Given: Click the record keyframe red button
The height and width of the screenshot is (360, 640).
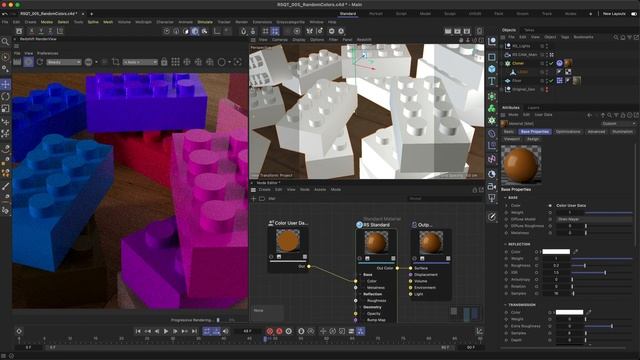Looking at the screenshot, I should tap(270, 331).
